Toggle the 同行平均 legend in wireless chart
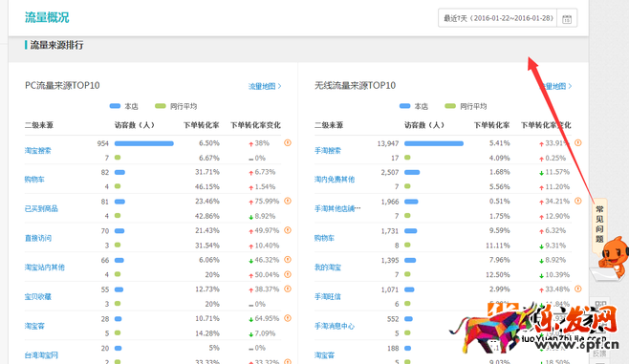 pyautogui.click(x=466, y=106)
